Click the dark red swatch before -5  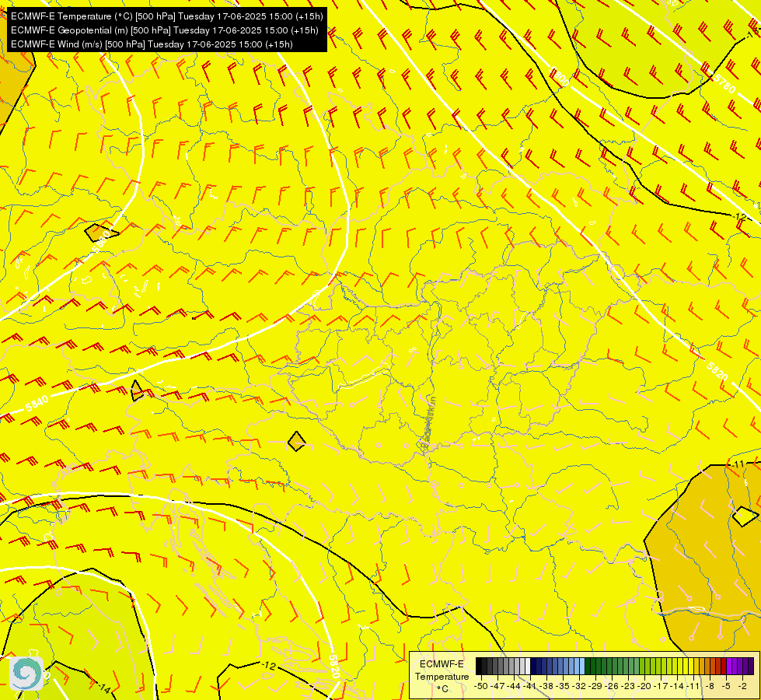point(724,667)
